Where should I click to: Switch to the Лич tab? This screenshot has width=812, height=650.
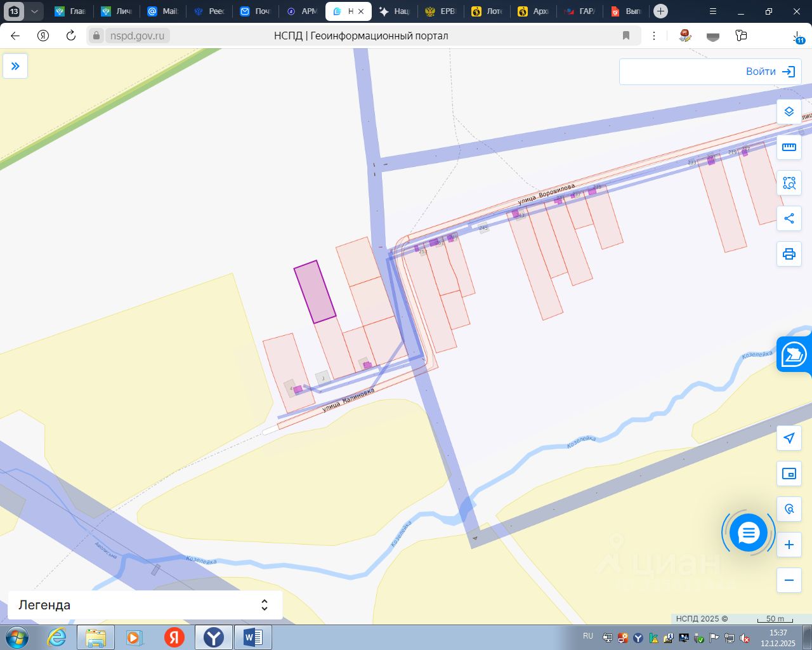click(116, 11)
